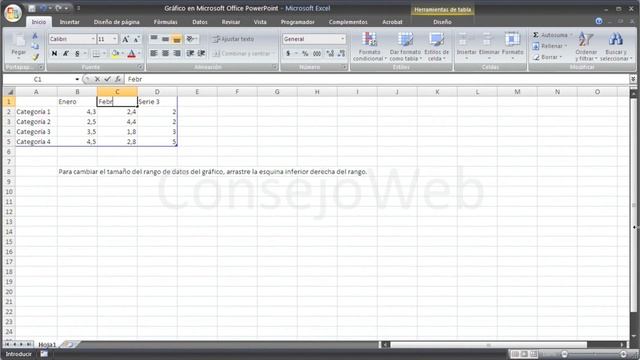
Task: Open the Diseño de página tab
Action: [117, 22]
